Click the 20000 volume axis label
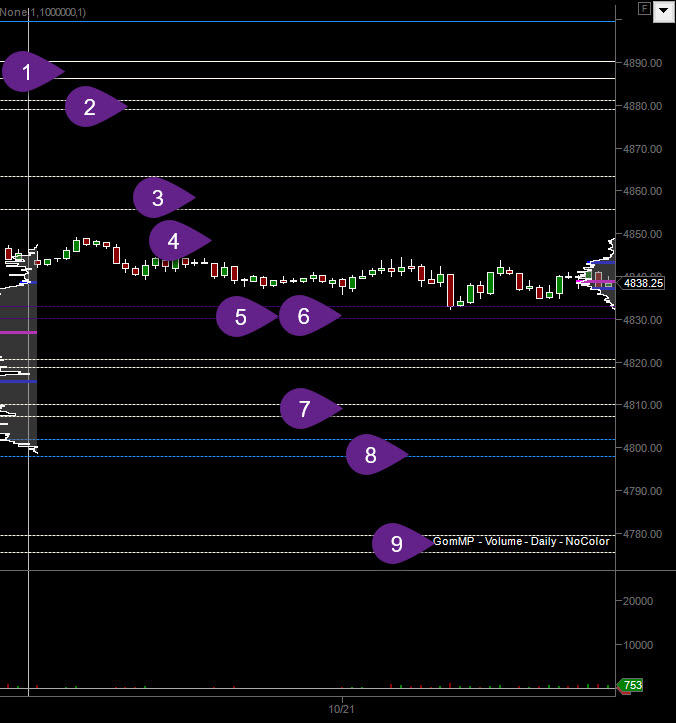The height and width of the screenshot is (723, 676). click(638, 601)
